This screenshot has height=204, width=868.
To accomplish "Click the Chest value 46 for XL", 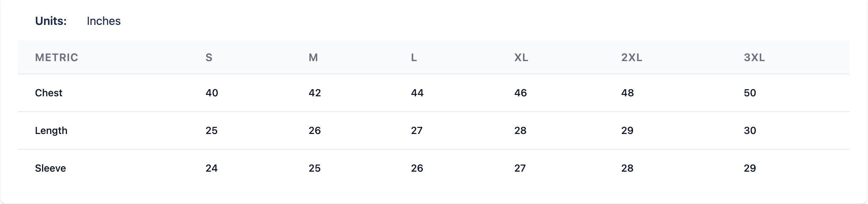I will 521,93.
